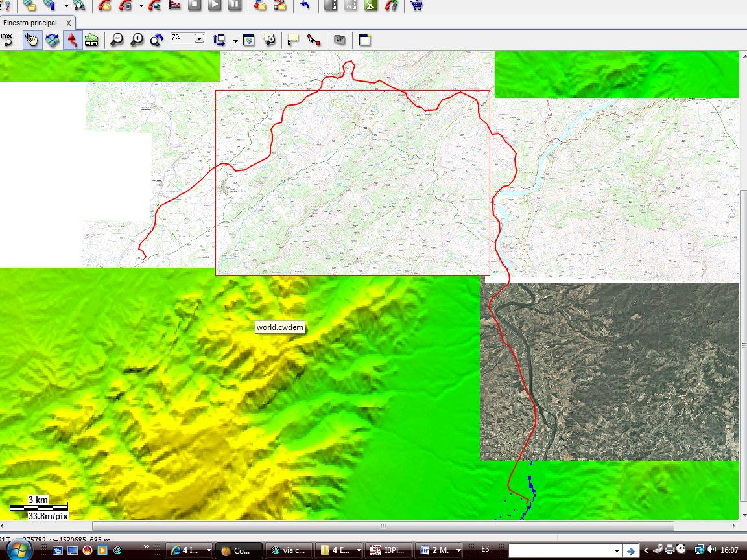Screen dimensions: 747x560
Task: Close the Finestra principal tab
Action: (69, 23)
